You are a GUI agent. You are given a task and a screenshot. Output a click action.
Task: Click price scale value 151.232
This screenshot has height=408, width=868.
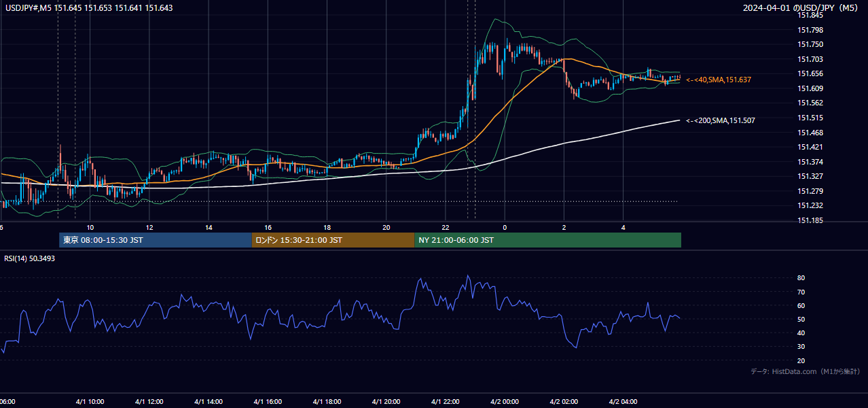[x=810, y=205]
